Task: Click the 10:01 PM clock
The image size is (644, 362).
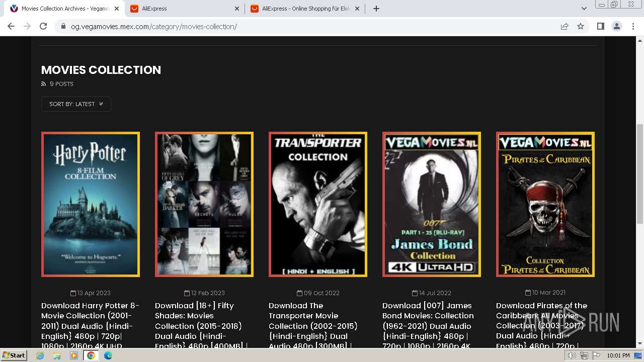Action: (x=618, y=355)
